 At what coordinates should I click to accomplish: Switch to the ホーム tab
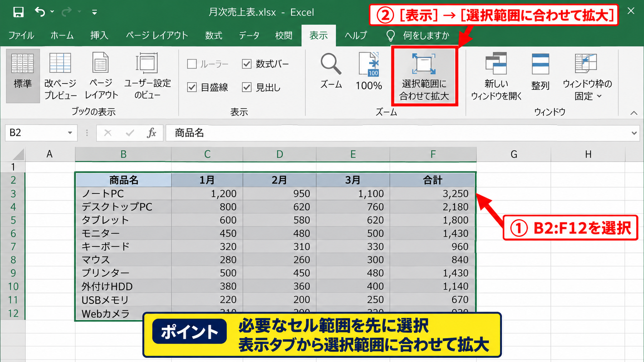coord(62,35)
